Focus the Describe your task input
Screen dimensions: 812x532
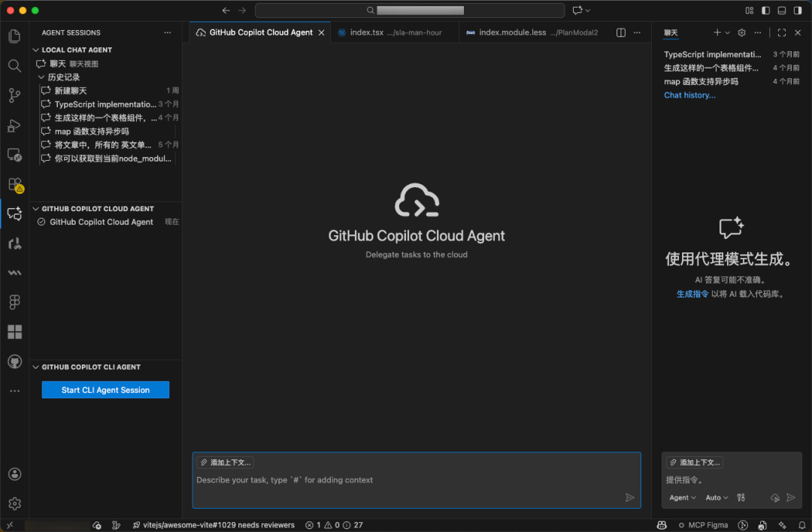point(417,480)
